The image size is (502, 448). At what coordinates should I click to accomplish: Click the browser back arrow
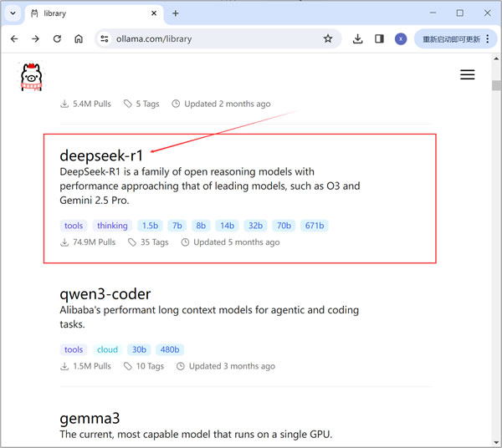click(x=13, y=38)
